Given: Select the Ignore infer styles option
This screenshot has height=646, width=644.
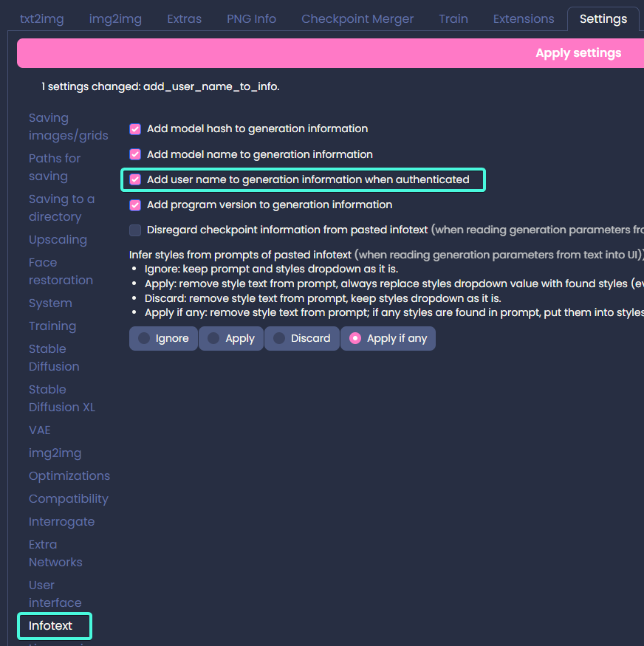Looking at the screenshot, I should (x=163, y=338).
